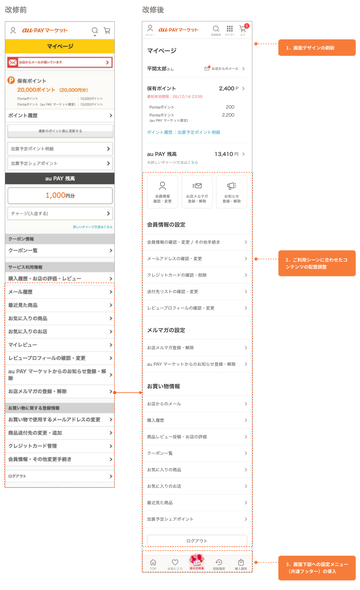This screenshot has width=360, height=590.
Task: Select 最近見た商品 row in new design
Action: point(197,503)
